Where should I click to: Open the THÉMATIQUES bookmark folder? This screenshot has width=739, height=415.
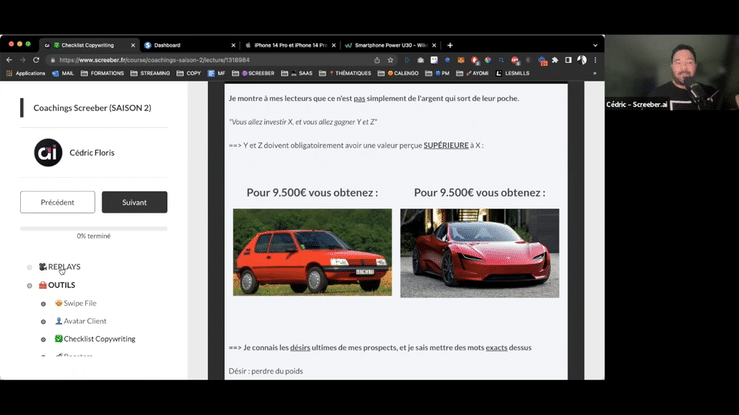pos(345,73)
